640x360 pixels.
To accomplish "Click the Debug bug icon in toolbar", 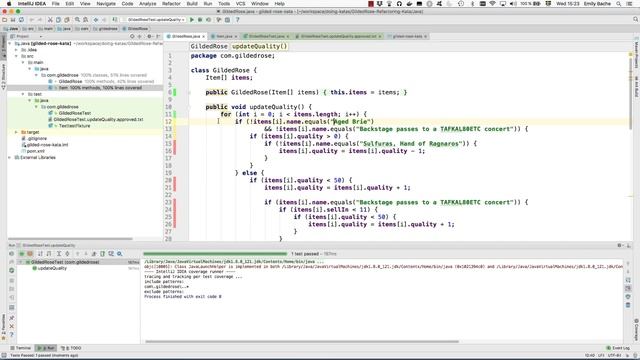I will [200, 20].
